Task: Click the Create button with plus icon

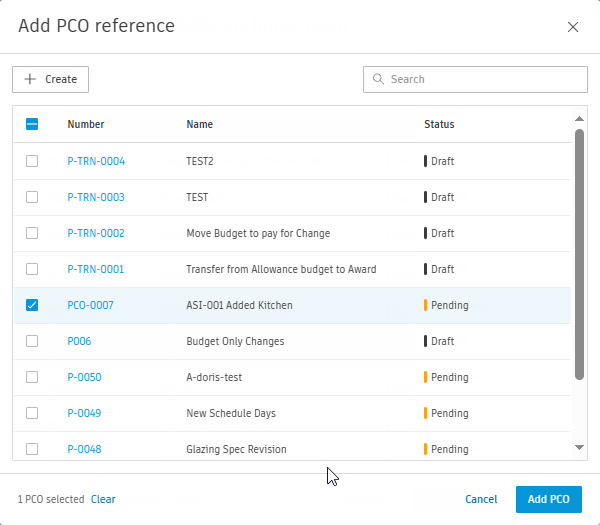Action: pyautogui.click(x=51, y=79)
